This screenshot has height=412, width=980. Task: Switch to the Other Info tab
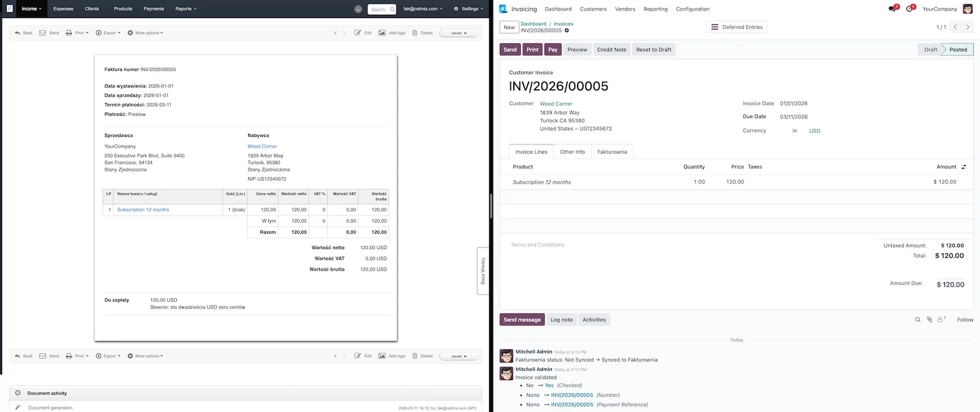572,152
